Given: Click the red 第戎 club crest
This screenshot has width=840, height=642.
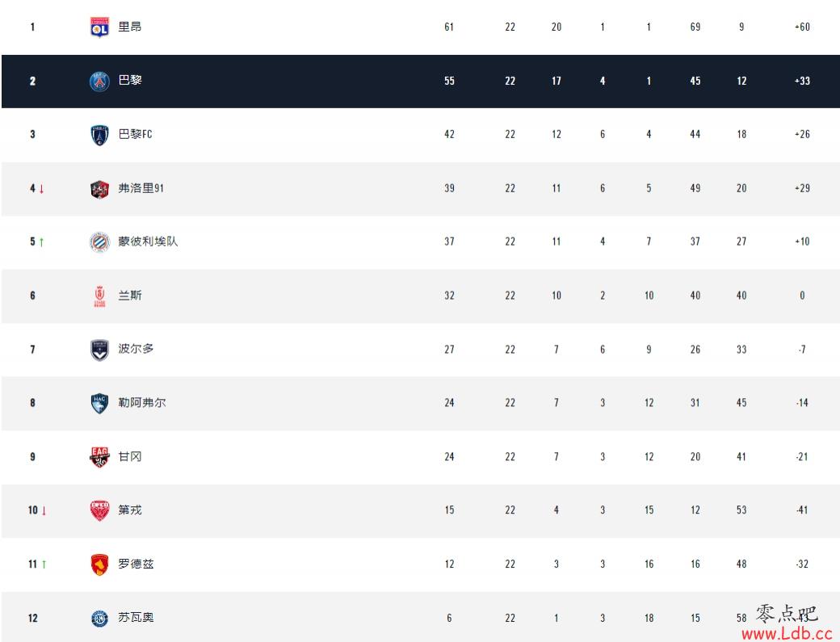Looking at the screenshot, I should click(x=99, y=510).
